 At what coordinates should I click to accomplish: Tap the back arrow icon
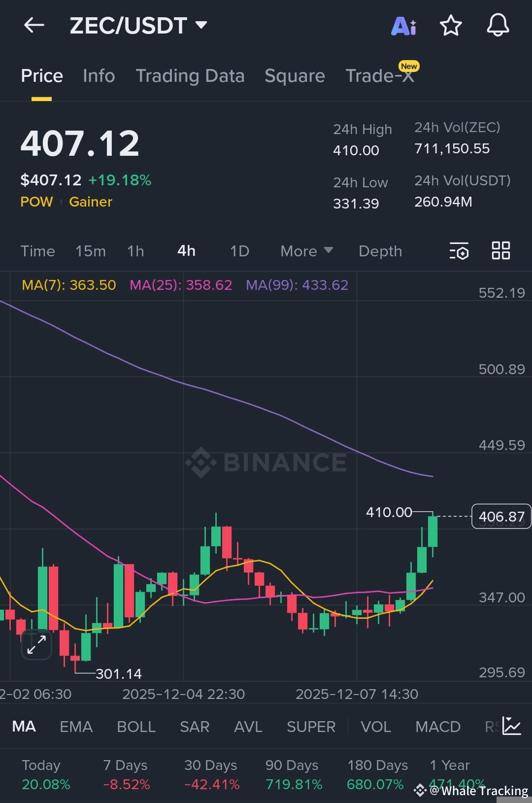pos(34,25)
